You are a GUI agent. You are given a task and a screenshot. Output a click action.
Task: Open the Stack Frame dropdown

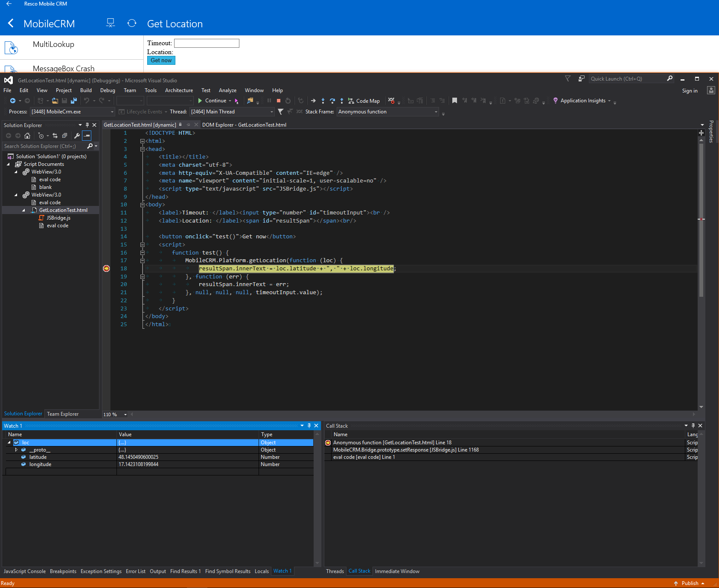tap(387, 112)
